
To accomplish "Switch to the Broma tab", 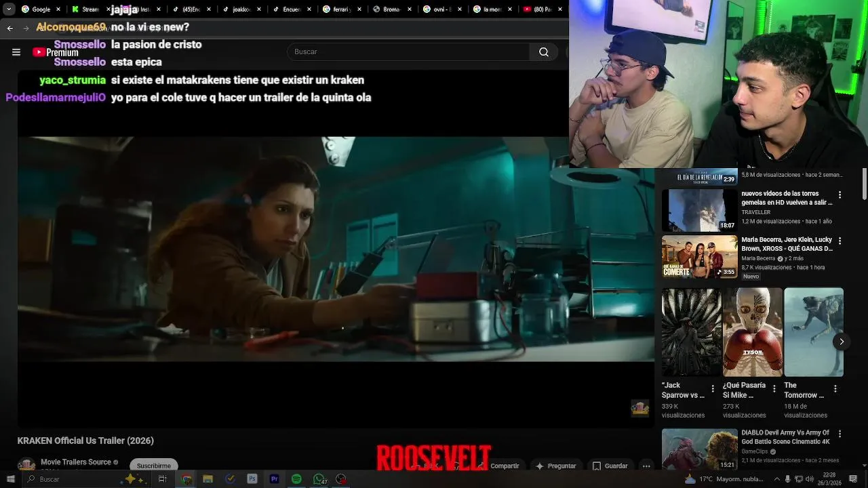I will pos(392,9).
